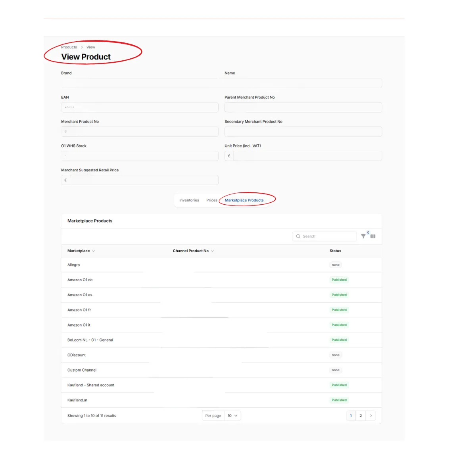Viewport: 476px width, 476px height.
Task: Sort by Marketplace column chevron
Action: 93,251
